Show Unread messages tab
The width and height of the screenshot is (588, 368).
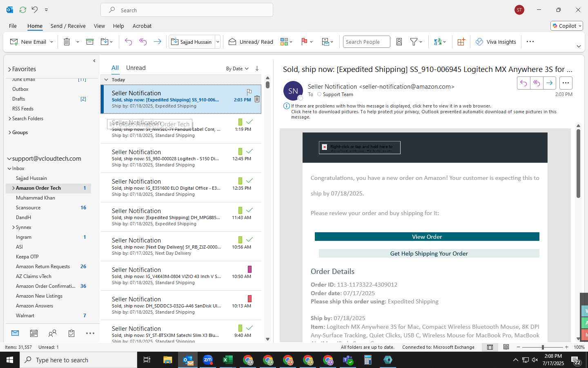[x=136, y=68]
